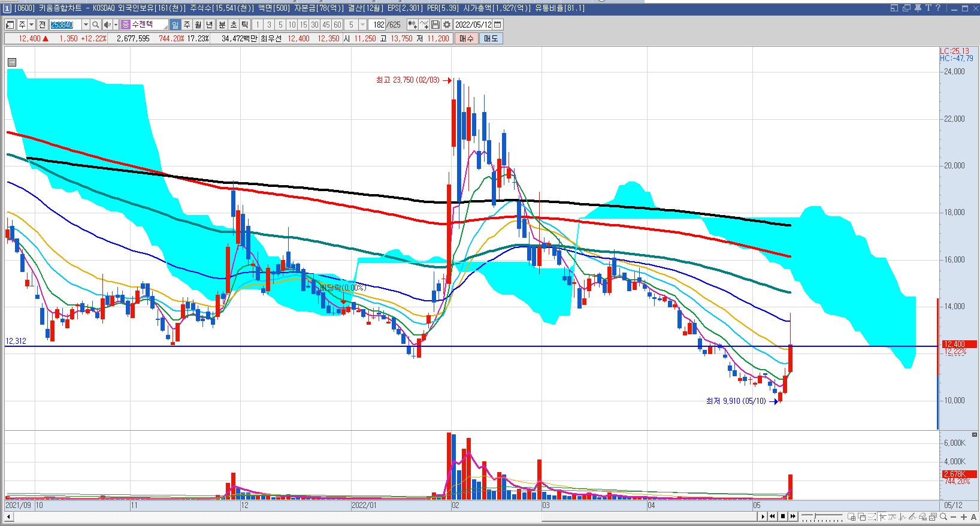Select the 초 (second) period toggle
Screen dimensions: 980x526
click(234, 25)
